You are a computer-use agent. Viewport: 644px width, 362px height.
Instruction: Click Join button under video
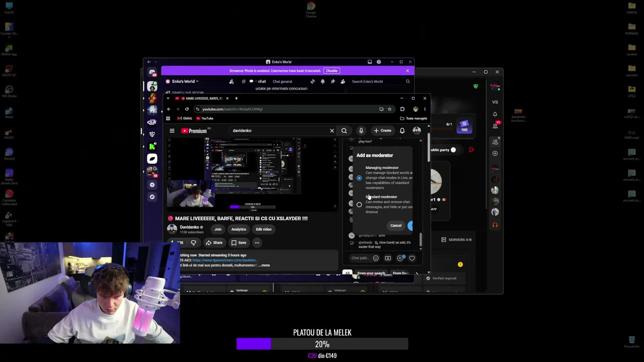pyautogui.click(x=218, y=229)
